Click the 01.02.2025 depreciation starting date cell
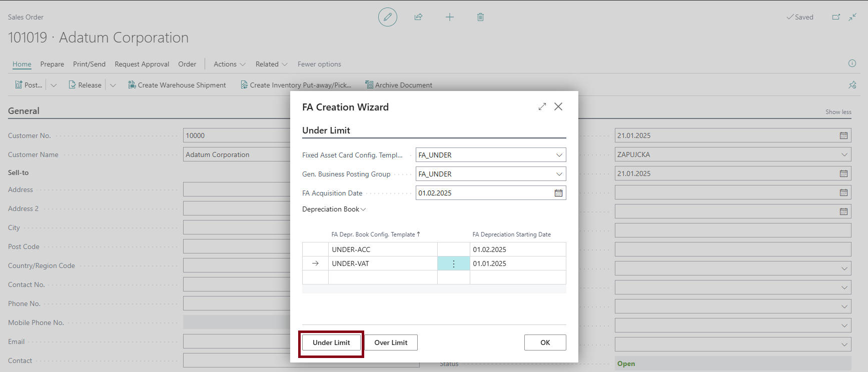Viewport: 868px width, 372px height. coord(518,249)
